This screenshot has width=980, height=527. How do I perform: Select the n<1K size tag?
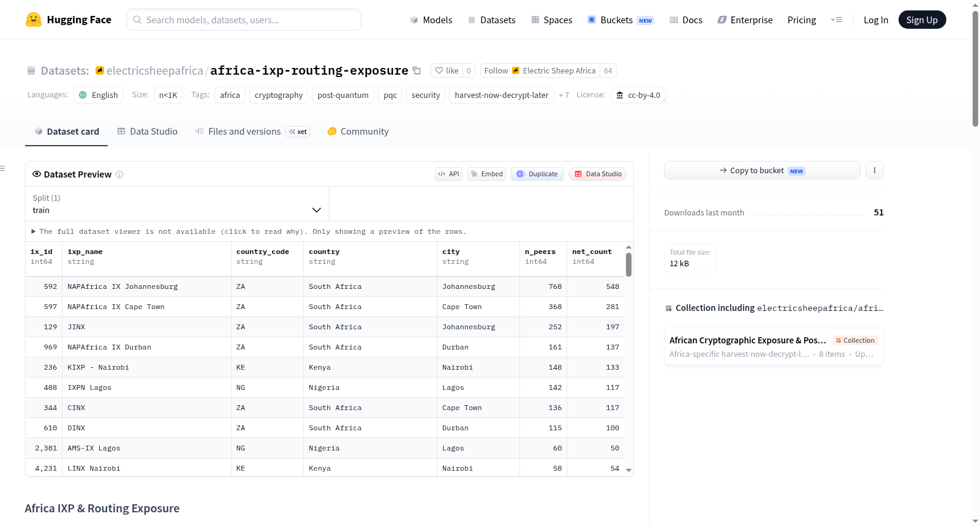click(168, 95)
